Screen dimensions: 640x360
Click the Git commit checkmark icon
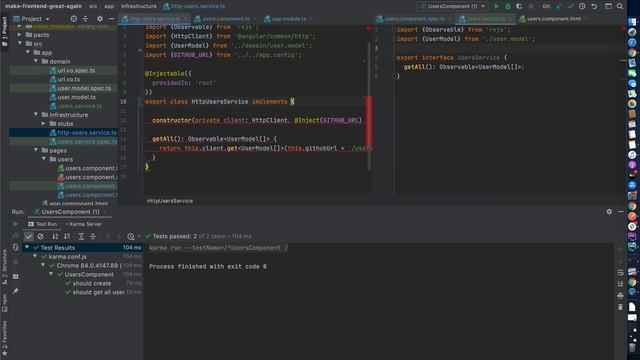coord(571,7)
